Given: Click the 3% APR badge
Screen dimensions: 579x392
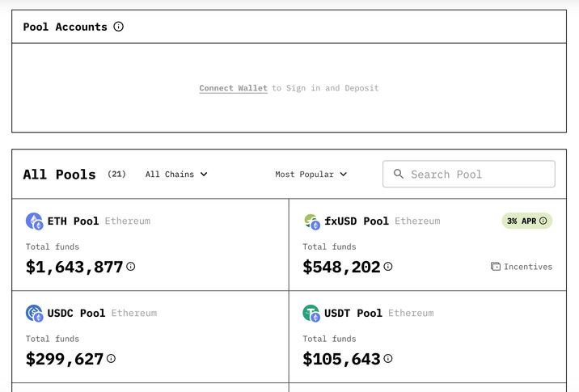Looking at the screenshot, I should 526,221.
